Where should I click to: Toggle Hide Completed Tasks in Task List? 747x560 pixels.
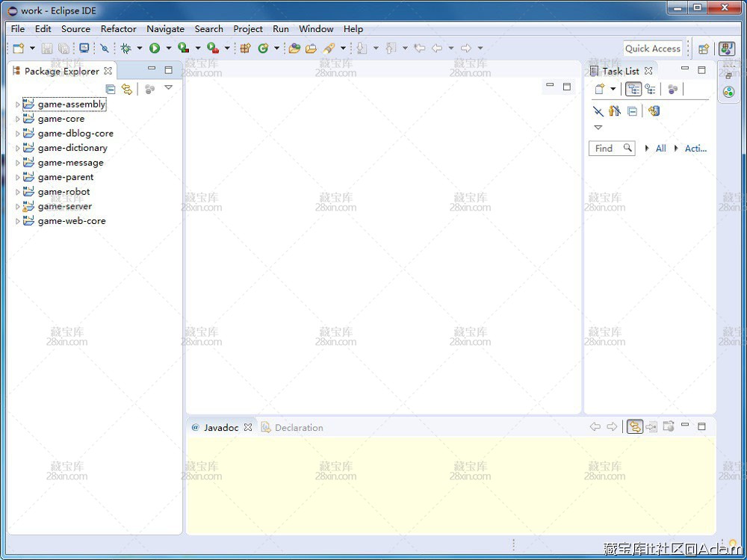[x=598, y=111]
